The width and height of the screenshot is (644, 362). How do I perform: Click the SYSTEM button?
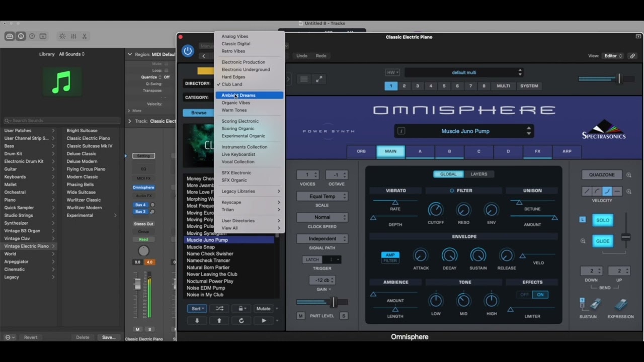[x=529, y=86]
